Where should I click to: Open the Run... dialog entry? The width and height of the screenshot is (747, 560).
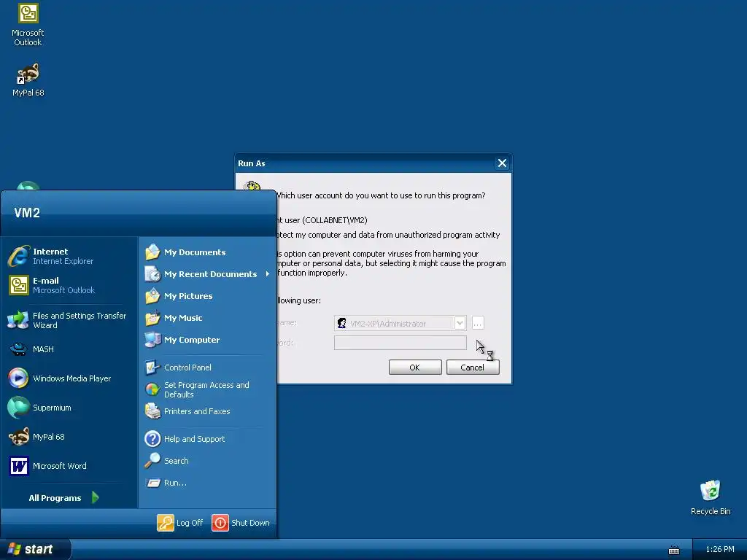point(208,483)
